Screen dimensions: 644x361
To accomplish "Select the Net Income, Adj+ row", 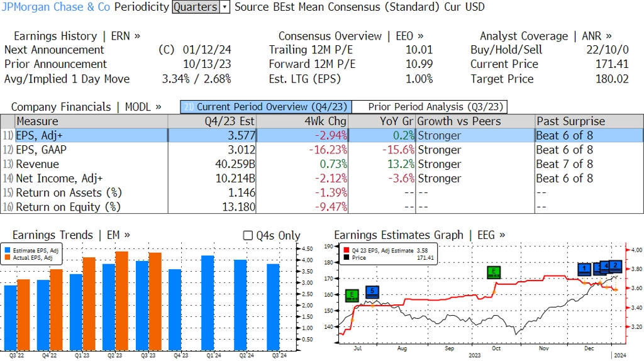I will (322, 179).
